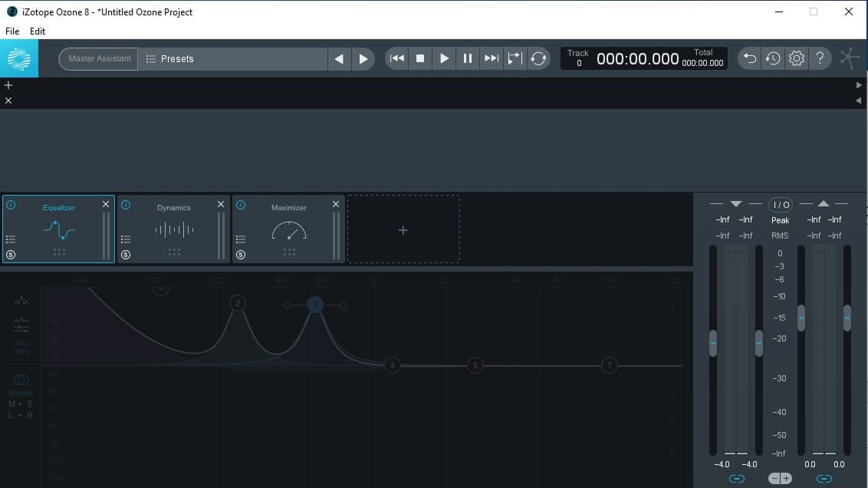Solo the Dynamics module
868x488 pixels.
click(126, 255)
